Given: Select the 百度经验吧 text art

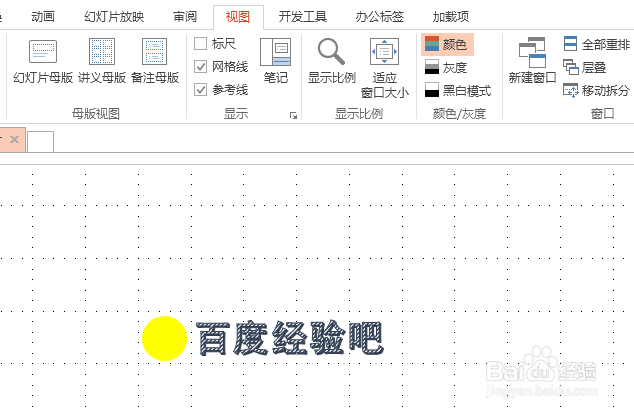Looking at the screenshot, I should coord(290,338).
